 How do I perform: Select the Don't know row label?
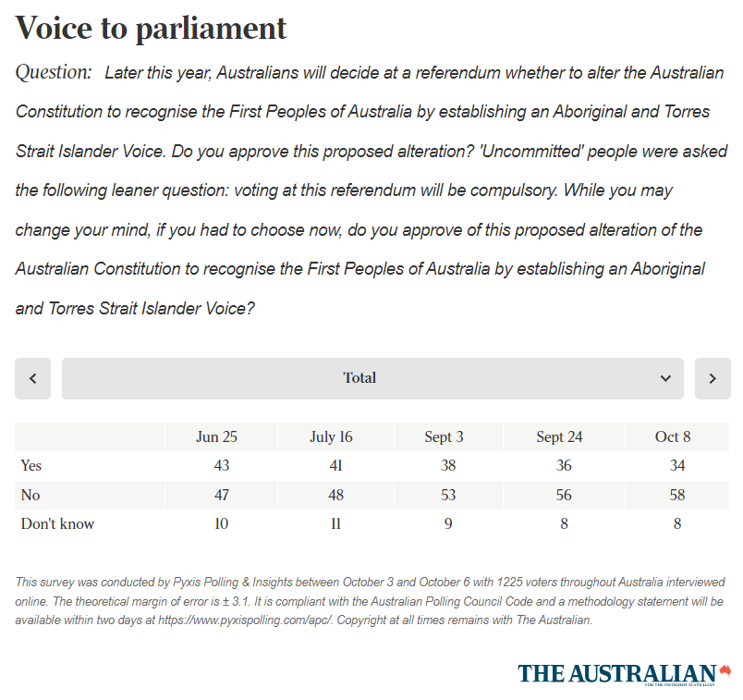tap(57, 523)
